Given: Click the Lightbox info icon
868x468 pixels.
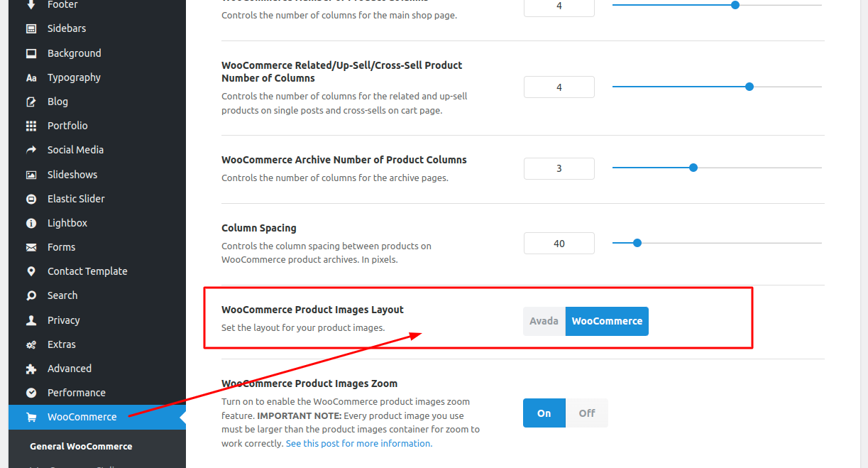Looking at the screenshot, I should (x=31, y=223).
